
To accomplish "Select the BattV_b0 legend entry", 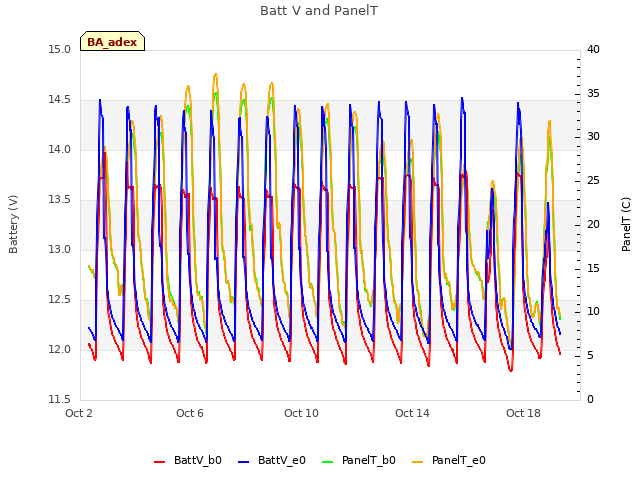I will click(188, 460).
